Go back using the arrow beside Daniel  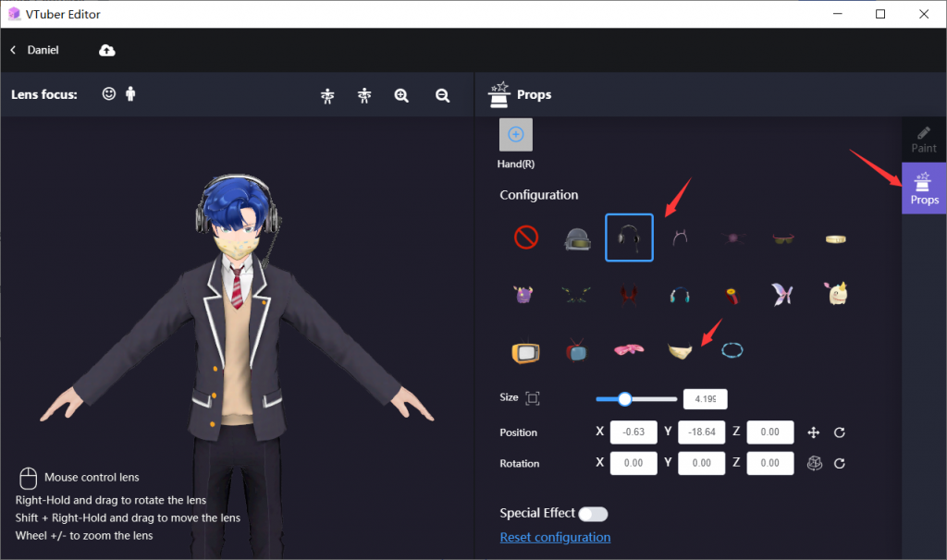coord(13,50)
